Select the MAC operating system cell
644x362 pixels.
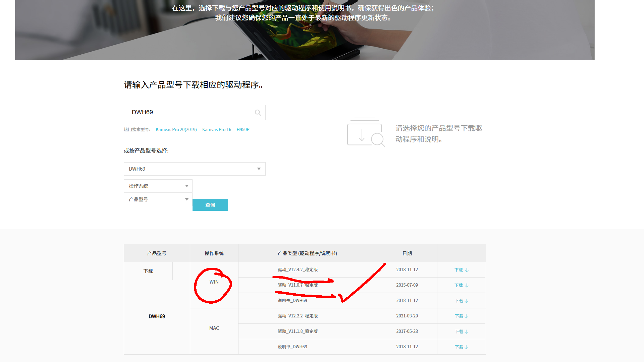[214, 328]
